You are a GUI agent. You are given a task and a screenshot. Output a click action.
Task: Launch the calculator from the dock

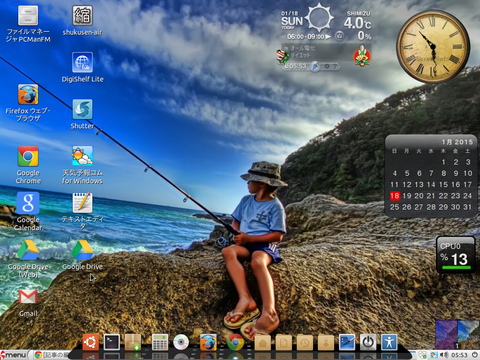160,342
